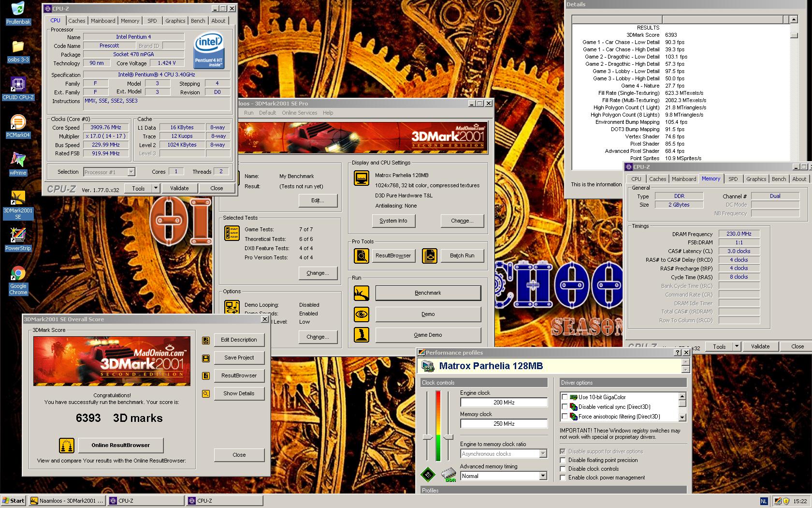Click the Benchmark run icon
The image size is (812, 508).
(x=361, y=293)
